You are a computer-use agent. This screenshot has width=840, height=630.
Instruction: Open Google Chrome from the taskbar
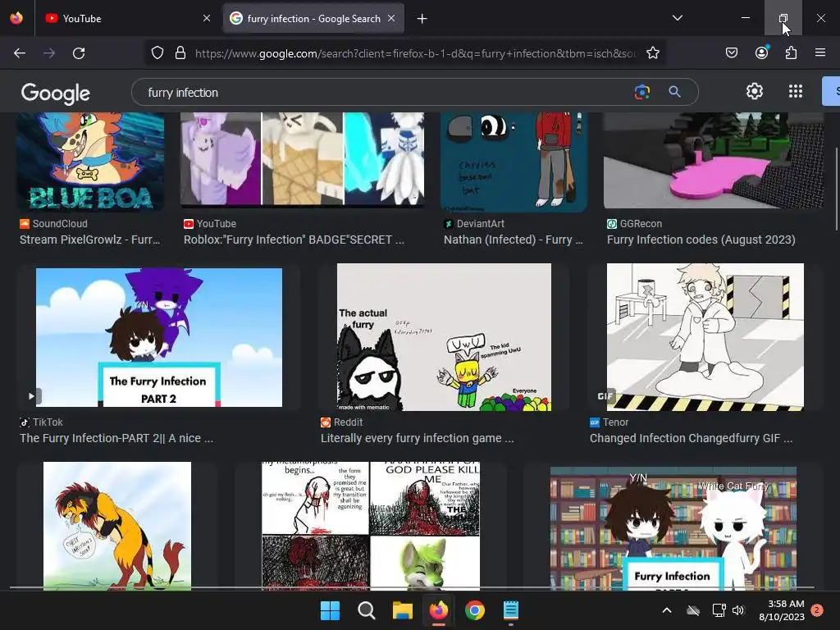pyautogui.click(x=475, y=610)
